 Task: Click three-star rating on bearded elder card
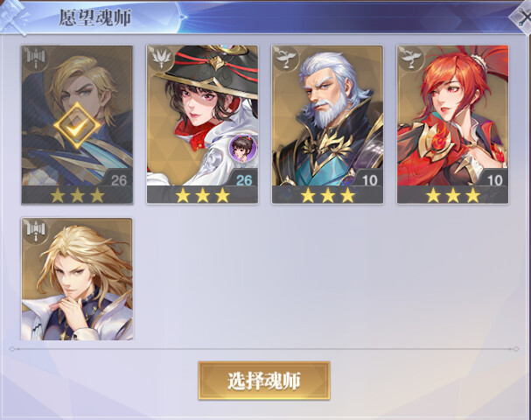[328, 195]
